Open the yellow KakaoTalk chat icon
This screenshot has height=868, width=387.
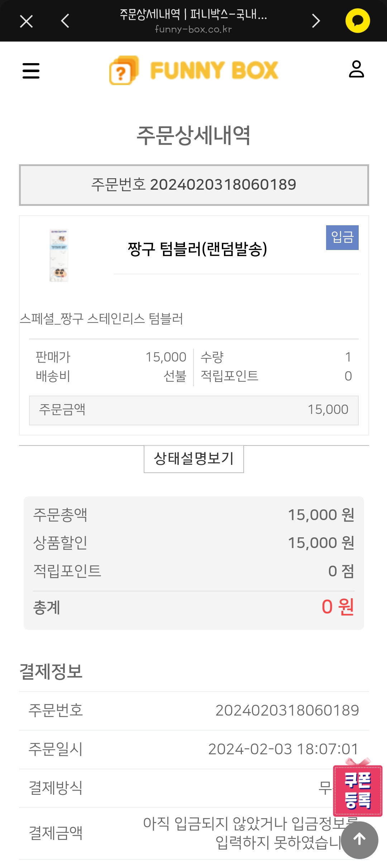pyautogui.click(x=357, y=21)
